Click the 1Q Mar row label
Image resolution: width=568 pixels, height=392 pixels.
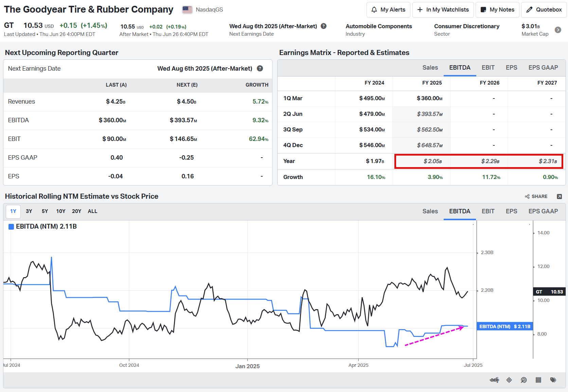point(293,98)
